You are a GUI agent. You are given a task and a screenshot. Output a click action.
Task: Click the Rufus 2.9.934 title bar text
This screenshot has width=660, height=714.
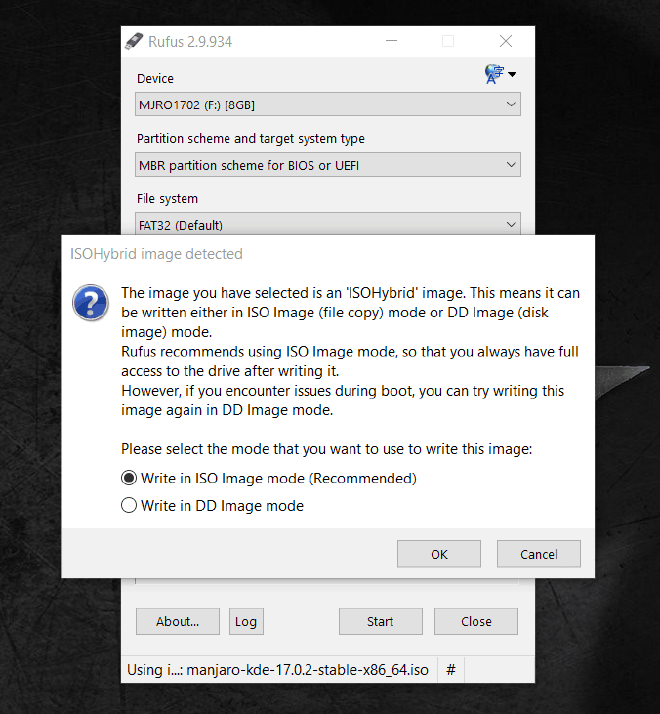(190, 42)
